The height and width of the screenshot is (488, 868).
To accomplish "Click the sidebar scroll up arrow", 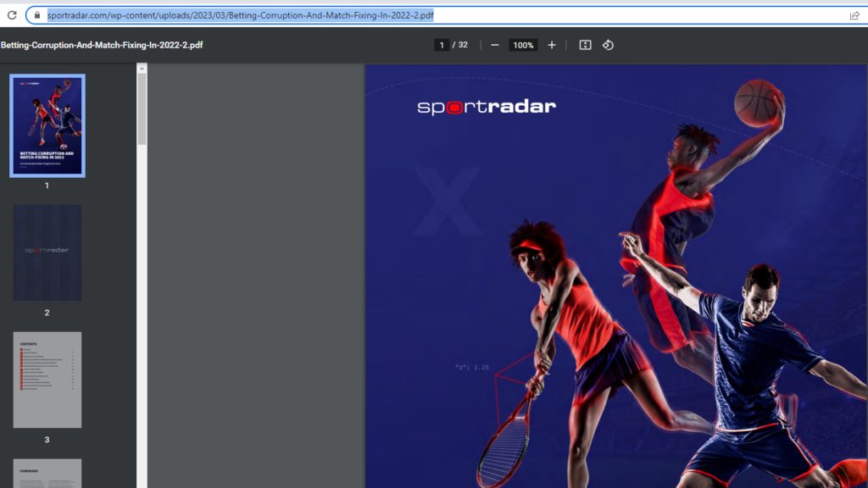I will click(x=142, y=68).
